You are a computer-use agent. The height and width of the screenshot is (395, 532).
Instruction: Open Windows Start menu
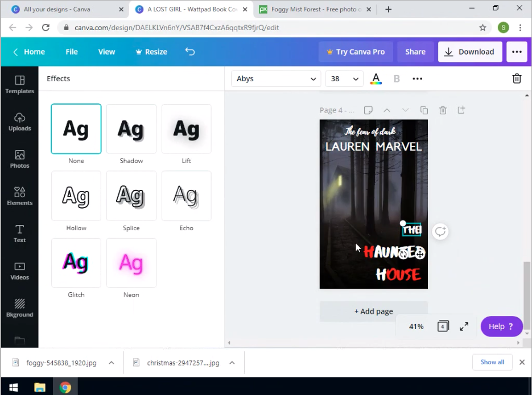(x=13, y=387)
